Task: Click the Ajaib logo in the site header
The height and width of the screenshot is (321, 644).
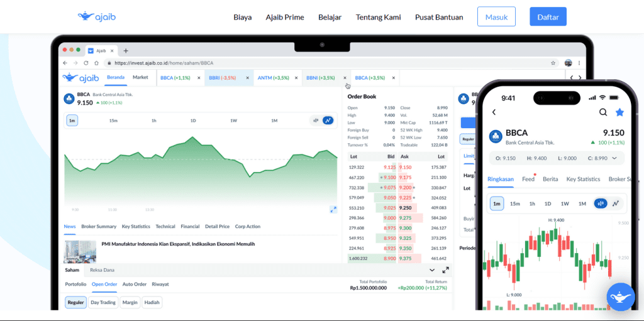Action: (x=96, y=16)
